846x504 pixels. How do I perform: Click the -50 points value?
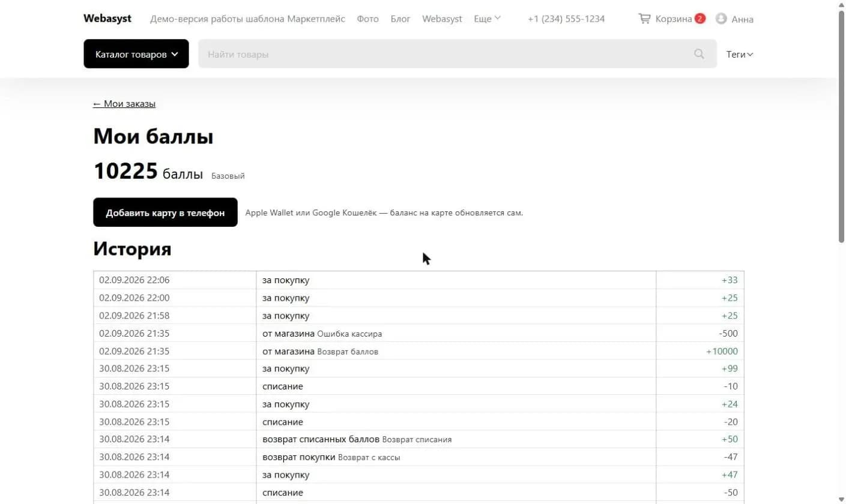731,493
